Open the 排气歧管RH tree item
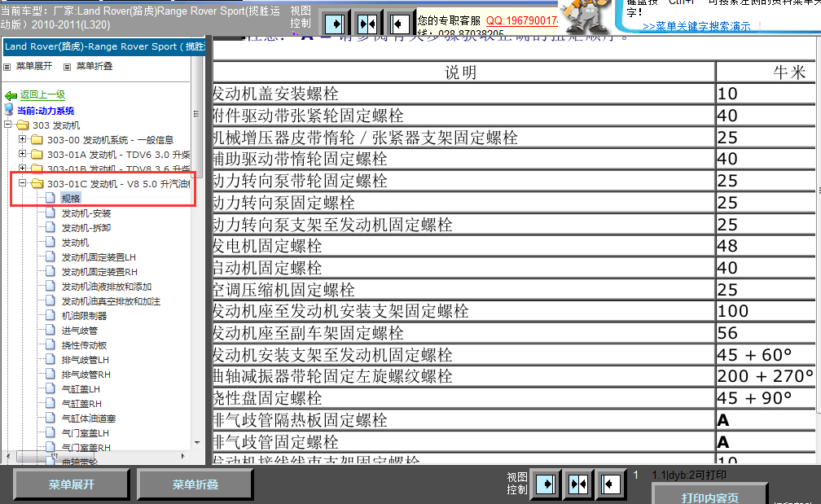 click(86, 375)
